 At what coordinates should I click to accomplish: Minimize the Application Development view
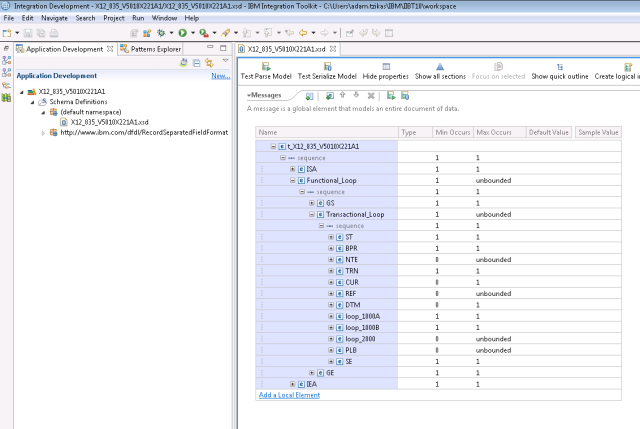pyautogui.click(x=210, y=47)
